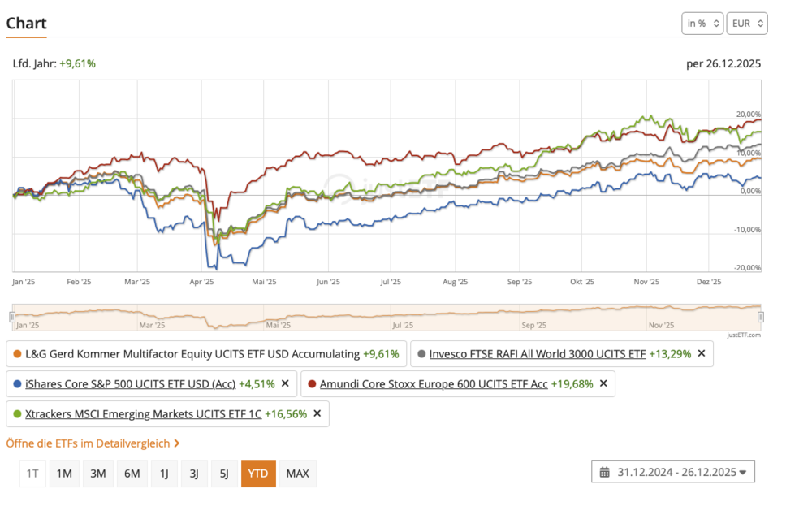Open the EUR currency dropdown

click(746, 24)
